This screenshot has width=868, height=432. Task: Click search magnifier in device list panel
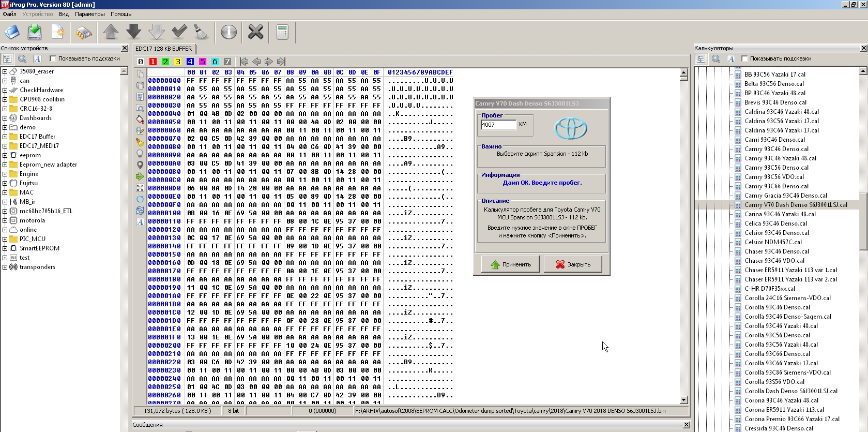(x=22, y=59)
